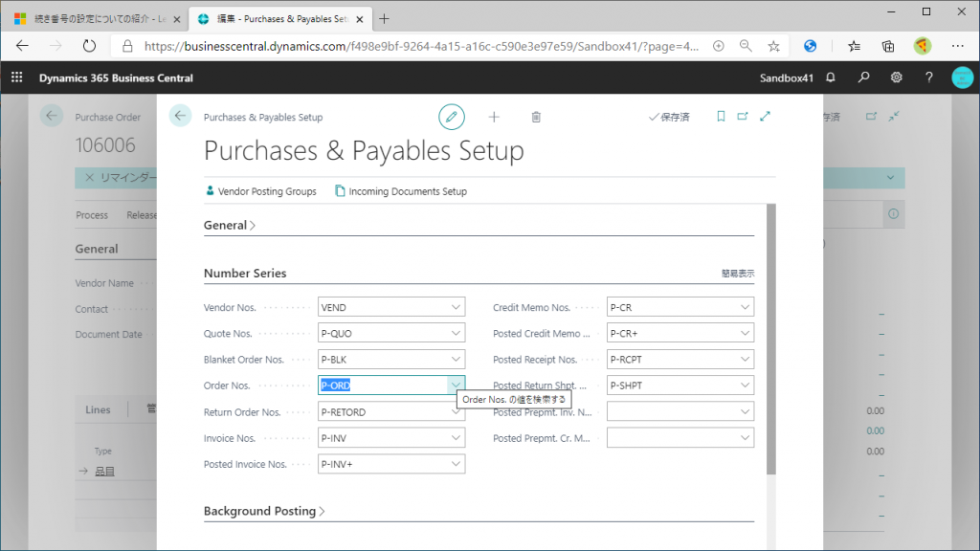Expand the General section

[230, 225]
